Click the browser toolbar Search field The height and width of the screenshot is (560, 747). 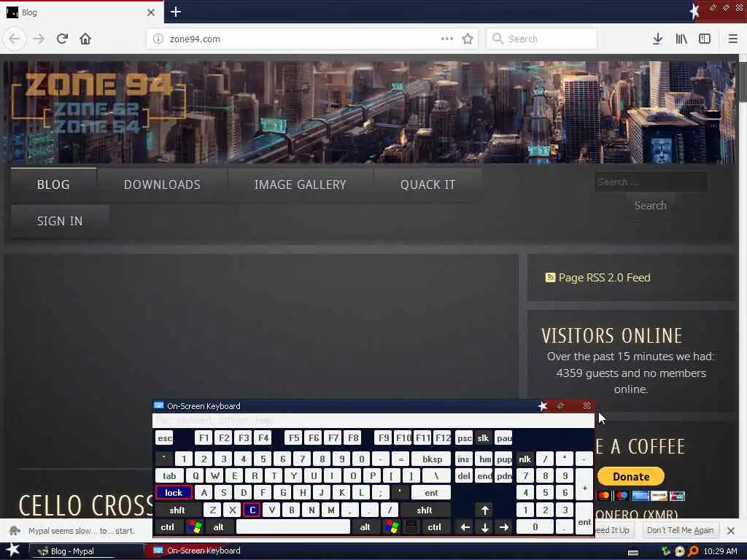[542, 39]
